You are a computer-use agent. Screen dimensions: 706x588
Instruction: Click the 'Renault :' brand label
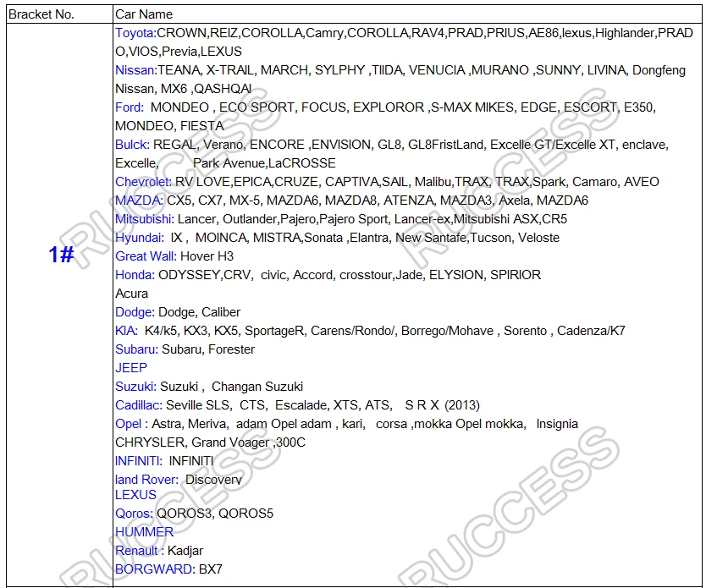(140, 551)
